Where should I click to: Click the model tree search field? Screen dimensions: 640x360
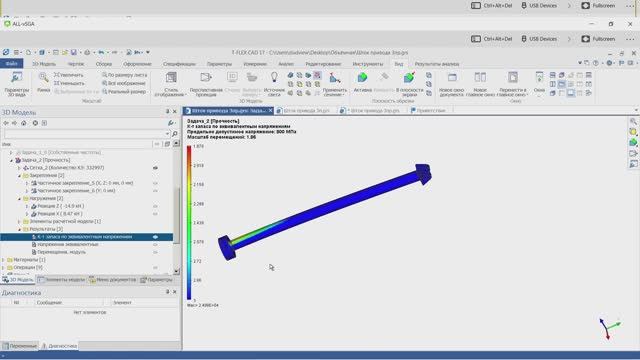(87, 134)
